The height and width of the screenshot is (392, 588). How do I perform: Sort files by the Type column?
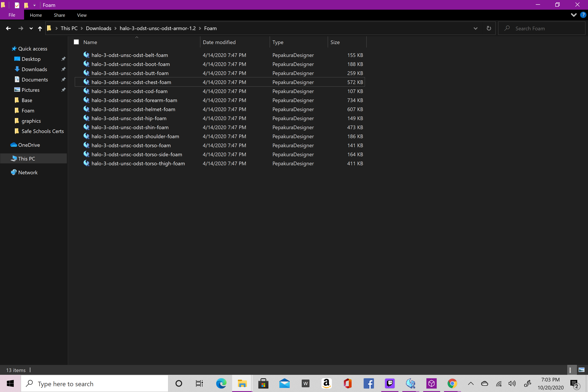278,42
